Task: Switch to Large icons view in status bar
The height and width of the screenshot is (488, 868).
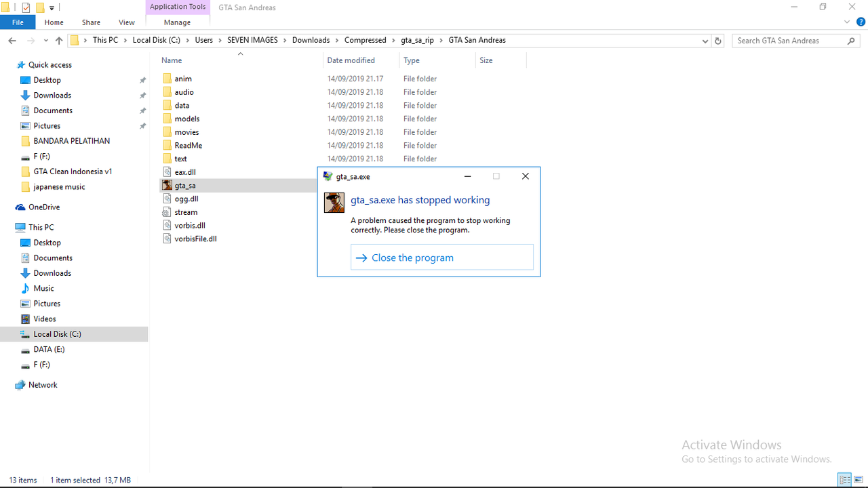Action: [x=859, y=480]
